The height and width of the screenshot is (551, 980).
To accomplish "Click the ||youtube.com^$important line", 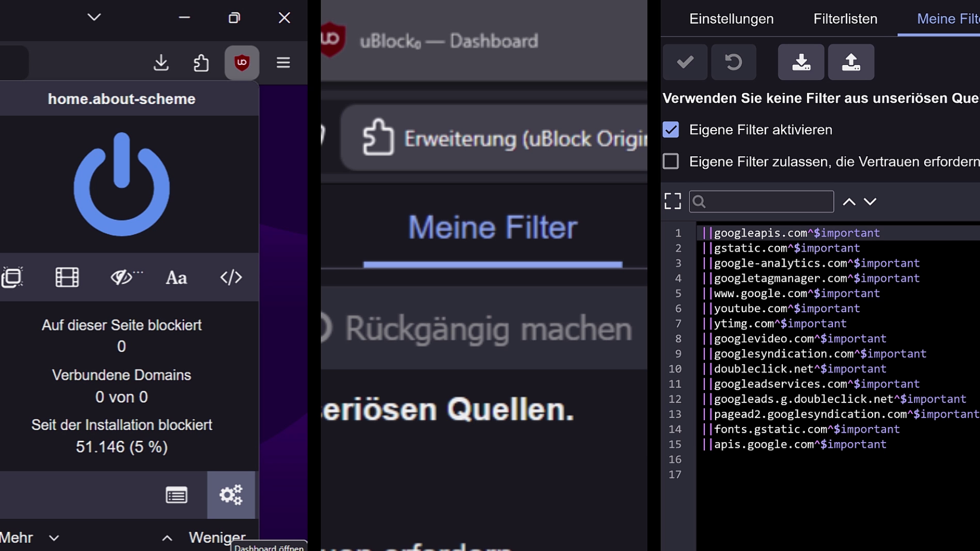I will coord(781,309).
